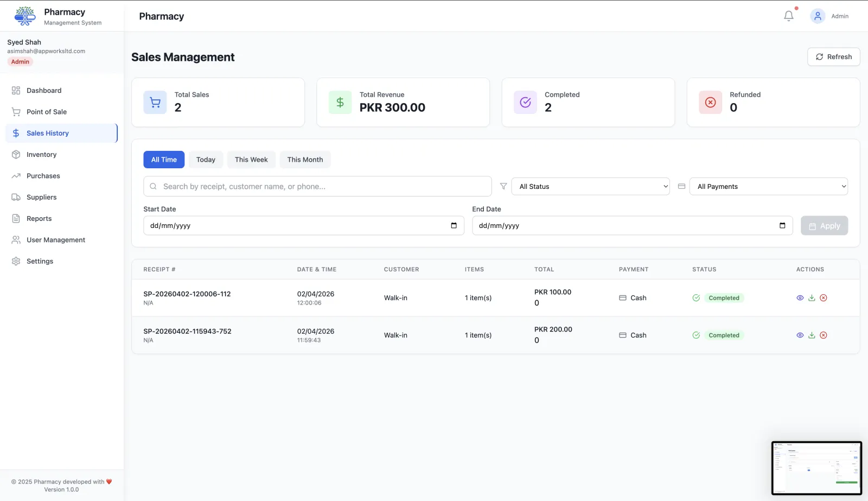Go to User Management

tap(61, 240)
